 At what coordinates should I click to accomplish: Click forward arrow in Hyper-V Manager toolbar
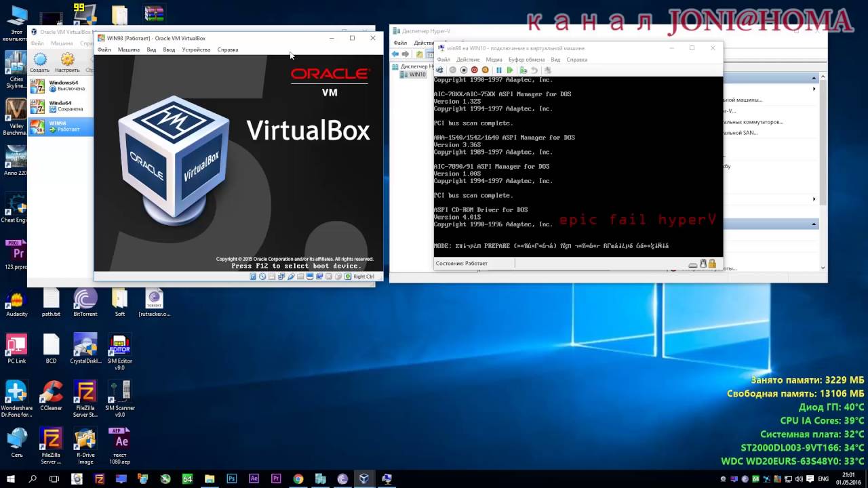406,54
